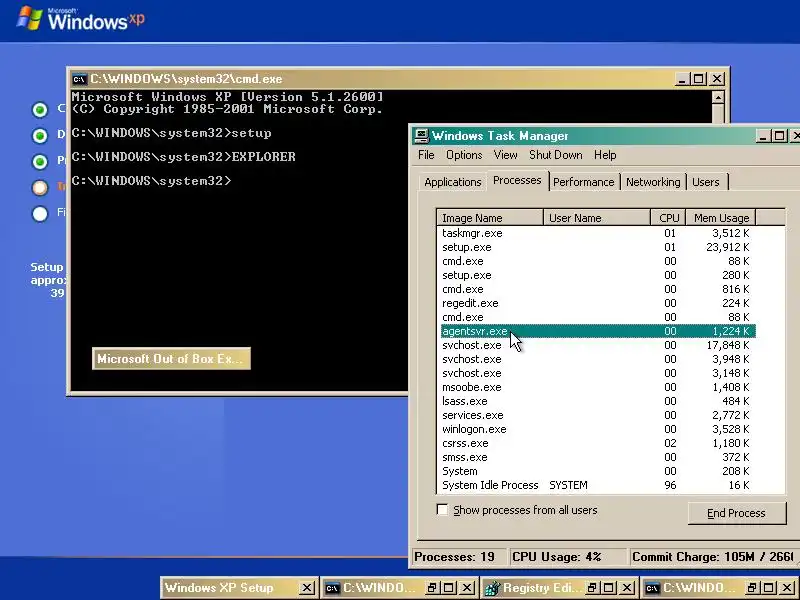Select the Processes tab
This screenshot has height=600, width=800.
(x=517, y=181)
